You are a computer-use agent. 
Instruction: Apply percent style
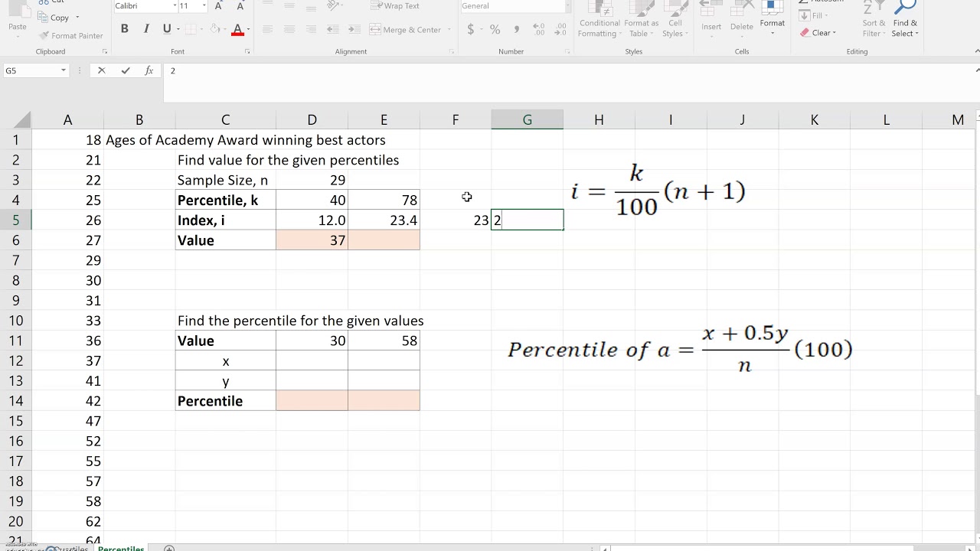[495, 29]
